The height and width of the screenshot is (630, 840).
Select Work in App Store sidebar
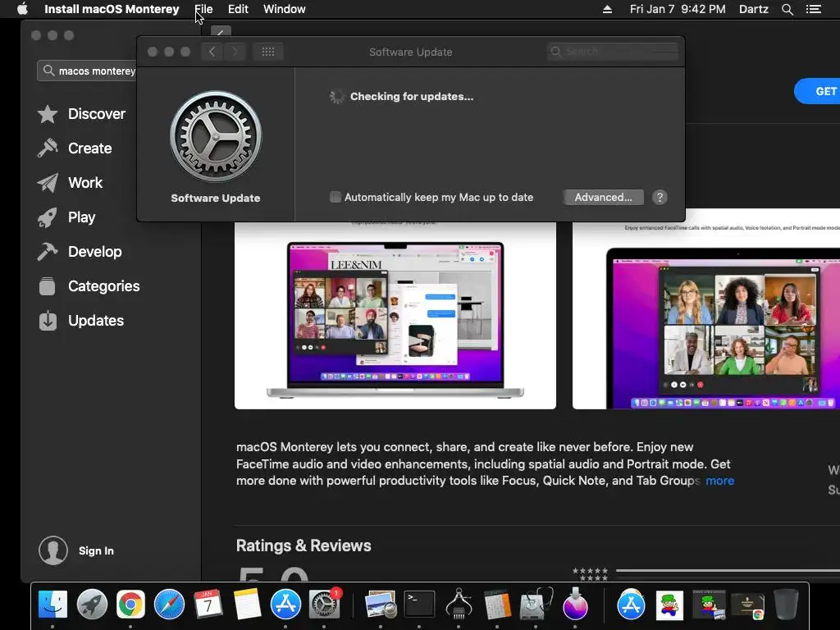70,183
